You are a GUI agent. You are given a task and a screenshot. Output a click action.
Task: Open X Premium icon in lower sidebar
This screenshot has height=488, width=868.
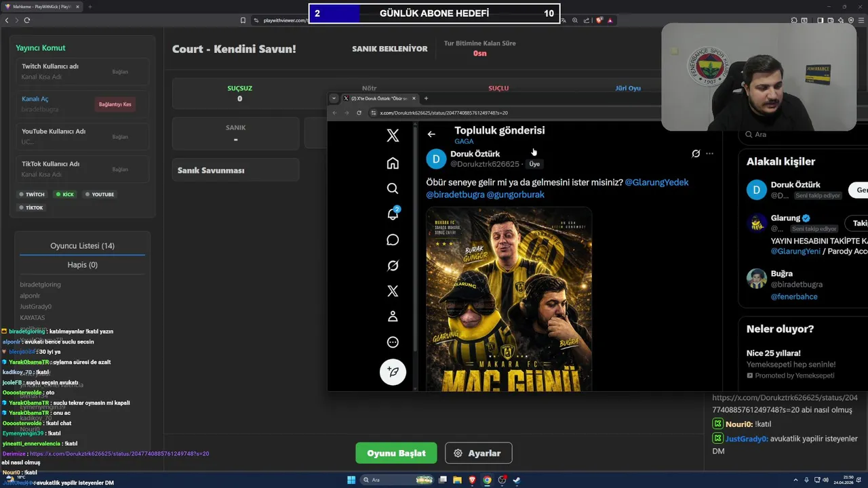[x=393, y=291]
